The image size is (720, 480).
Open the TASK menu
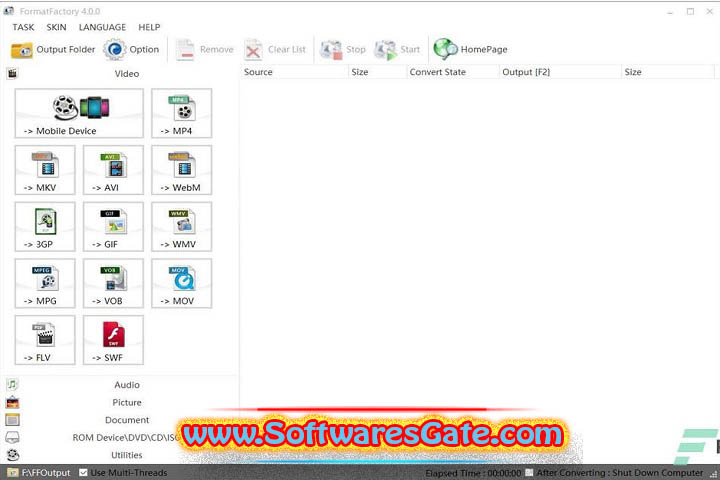tap(23, 27)
